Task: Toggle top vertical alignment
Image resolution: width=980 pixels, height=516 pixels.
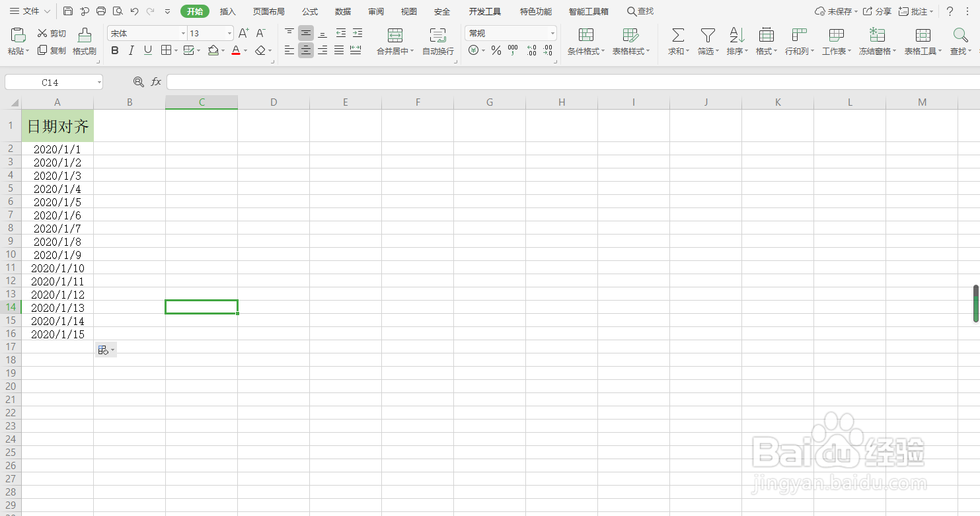Action: [289, 33]
